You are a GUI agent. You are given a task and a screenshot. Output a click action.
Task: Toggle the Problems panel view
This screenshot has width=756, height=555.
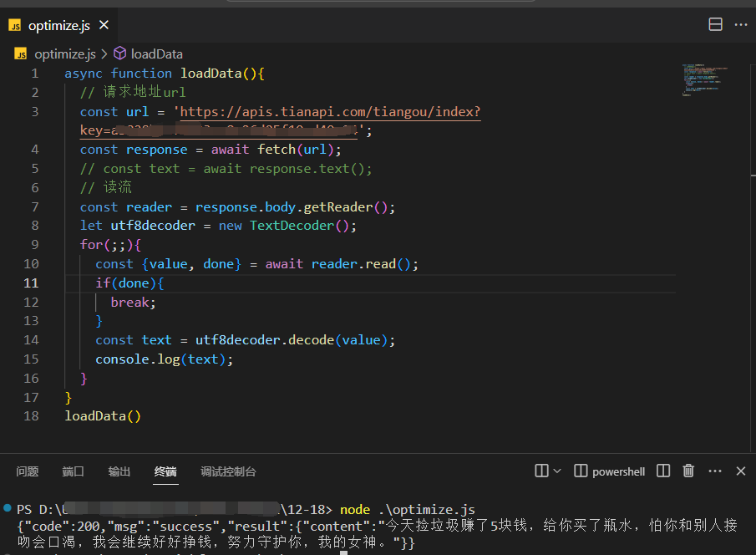(x=28, y=471)
